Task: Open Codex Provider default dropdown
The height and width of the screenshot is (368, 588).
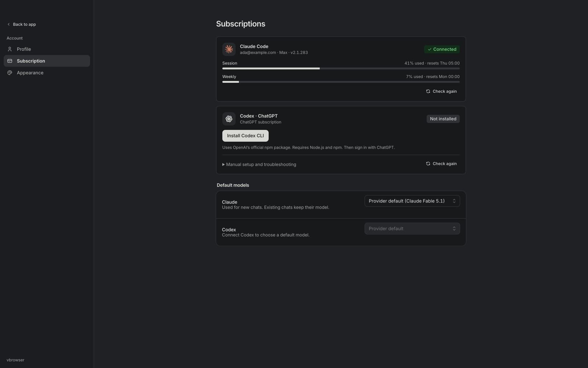Action: tap(412, 229)
